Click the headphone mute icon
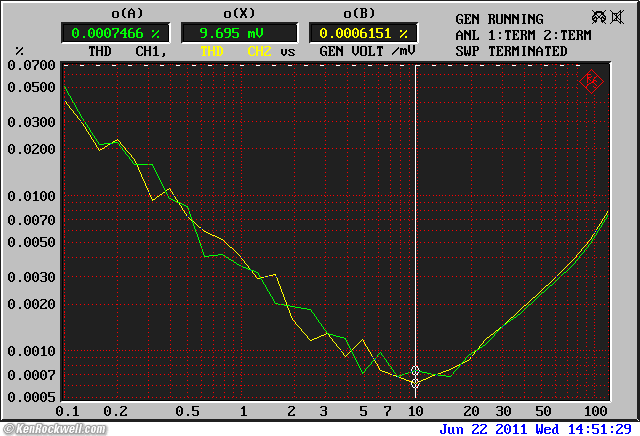The width and height of the screenshot is (640, 436). 599,17
